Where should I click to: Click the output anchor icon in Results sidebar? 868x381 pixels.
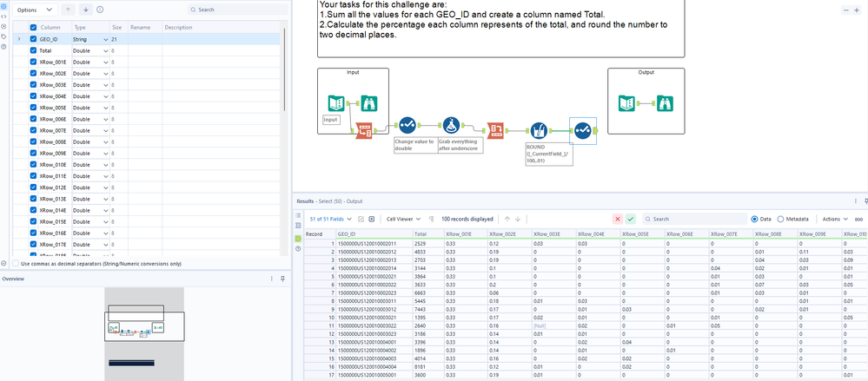[298, 238]
